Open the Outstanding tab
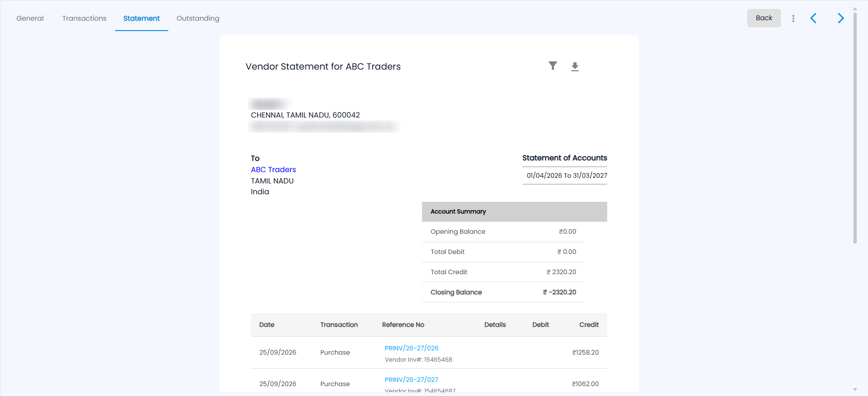The image size is (868, 396). coord(198,18)
